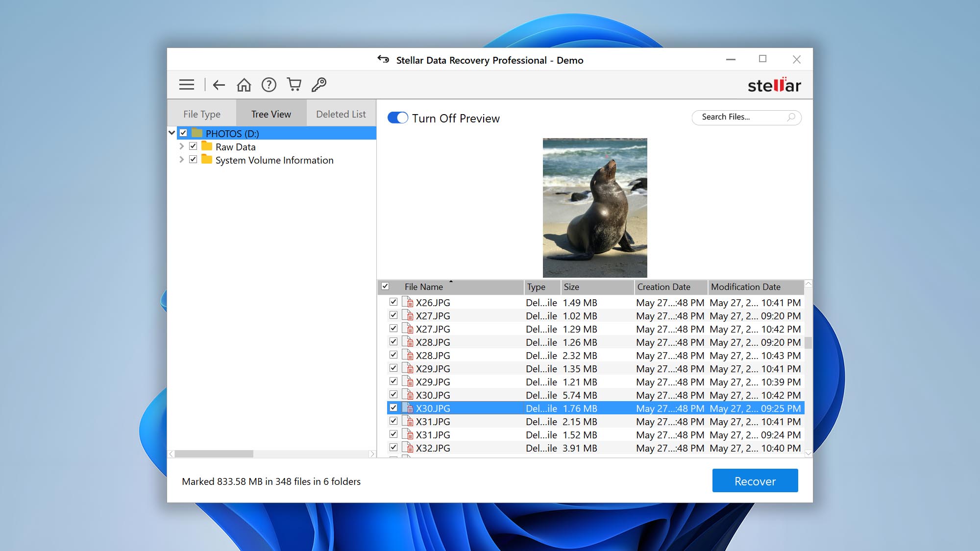Expand the Raw Data folder

coord(181,146)
